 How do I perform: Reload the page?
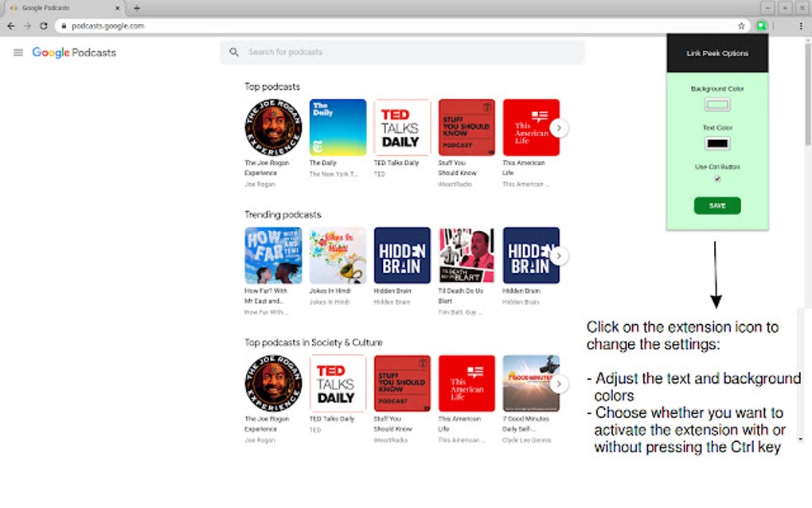(x=44, y=25)
